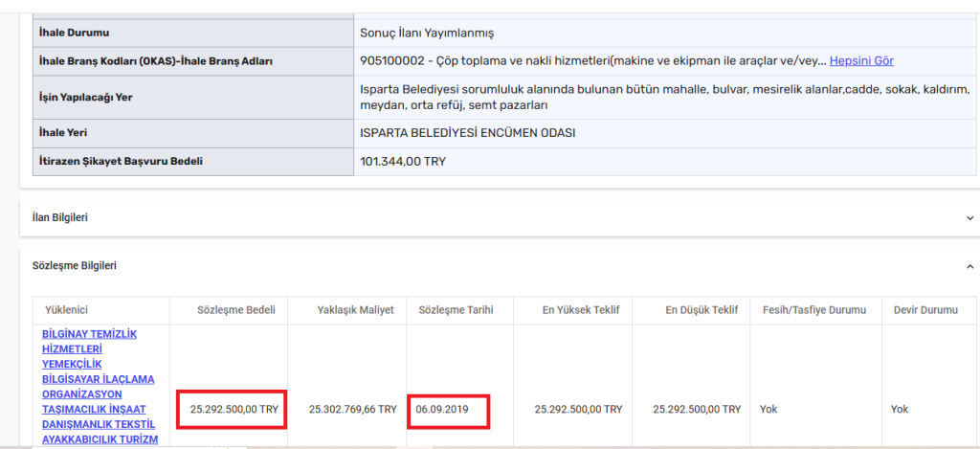Select the Yaklaşık Maliyet column header
Screen dimensions: 980x449
pyautogui.click(x=356, y=310)
